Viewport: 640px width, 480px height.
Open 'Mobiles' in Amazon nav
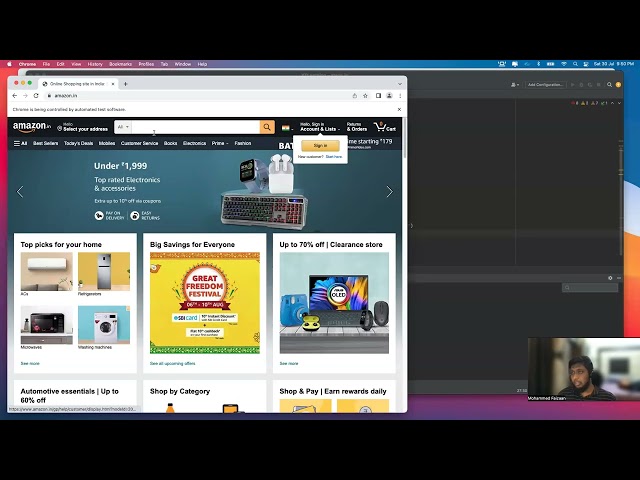pyautogui.click(x=107, y=144)
